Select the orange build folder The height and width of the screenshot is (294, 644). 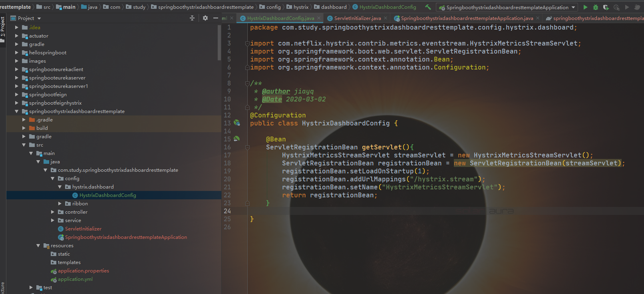[x=42, y=128]
